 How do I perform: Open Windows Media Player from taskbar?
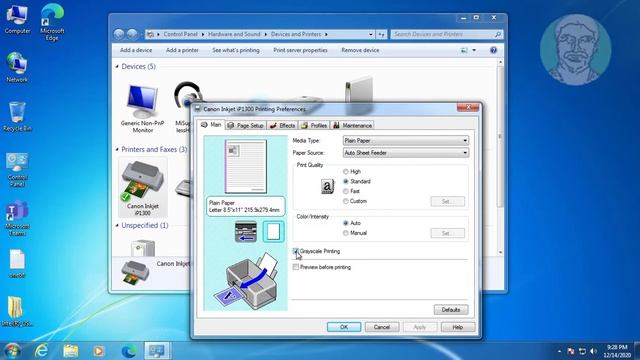coord(99,351)
